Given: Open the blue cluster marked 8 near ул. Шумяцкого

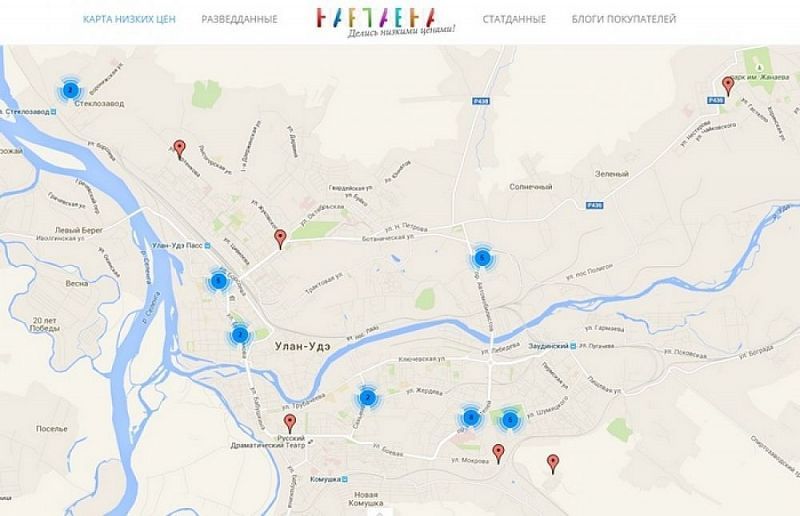Looking at the screenshot, I should 471,418.
